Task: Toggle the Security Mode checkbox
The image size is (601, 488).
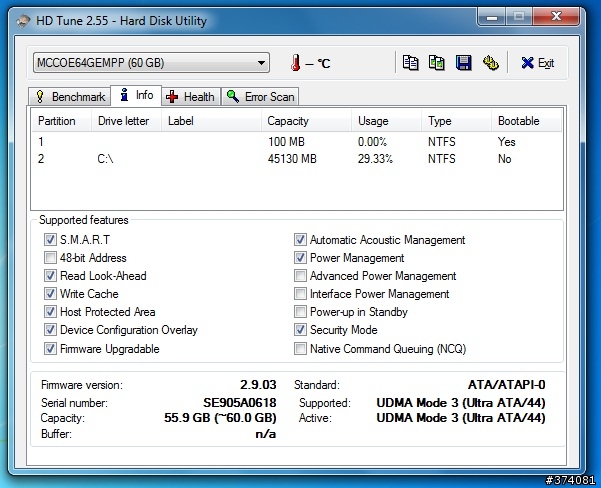Action: click(300, 330)
